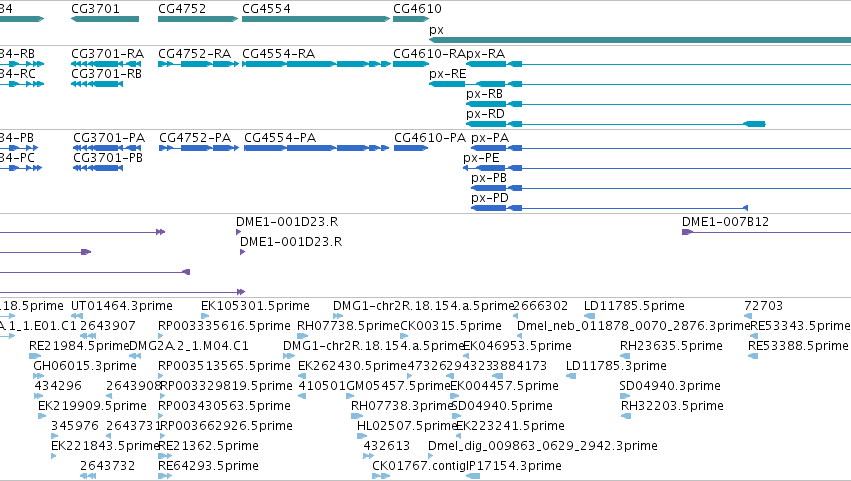Open EST label EK046953.5prime
The width and height of the screenshot is (851, 481).
click(x=517, y=346)
